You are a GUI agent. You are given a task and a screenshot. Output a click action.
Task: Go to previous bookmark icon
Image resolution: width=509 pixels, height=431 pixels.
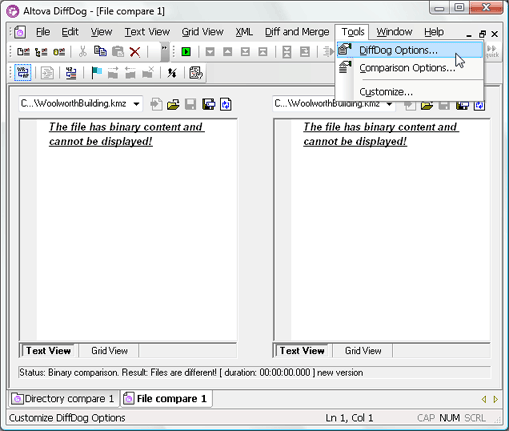130,73
